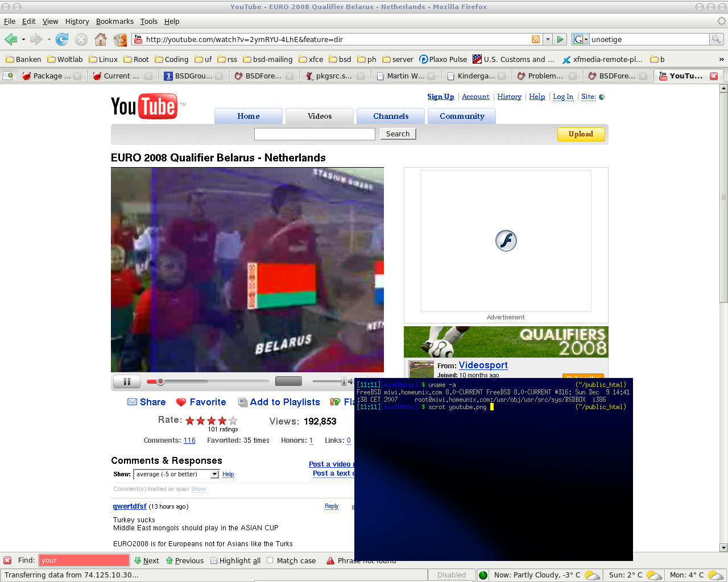The image size is (728, 582).
Task: Close the YouTube tab
Action: (x=714, y=76)
